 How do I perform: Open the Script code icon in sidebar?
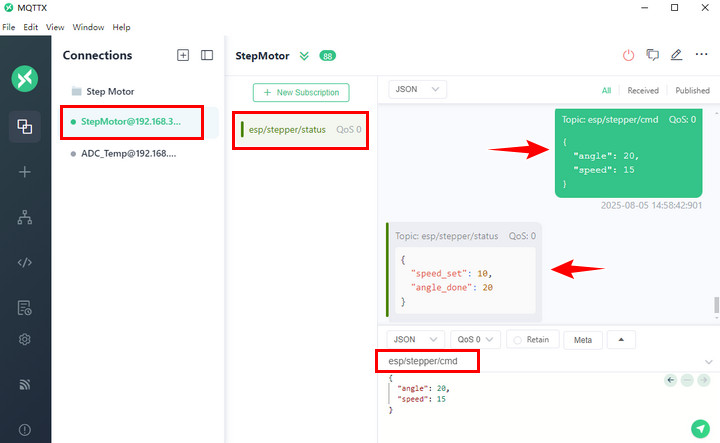(25, 263)
